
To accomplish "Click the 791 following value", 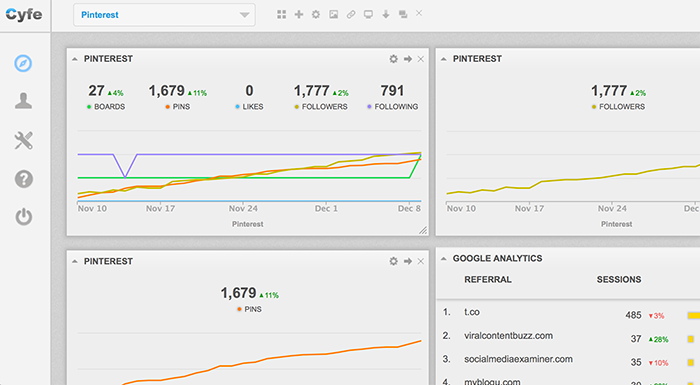I will [392, 91].
